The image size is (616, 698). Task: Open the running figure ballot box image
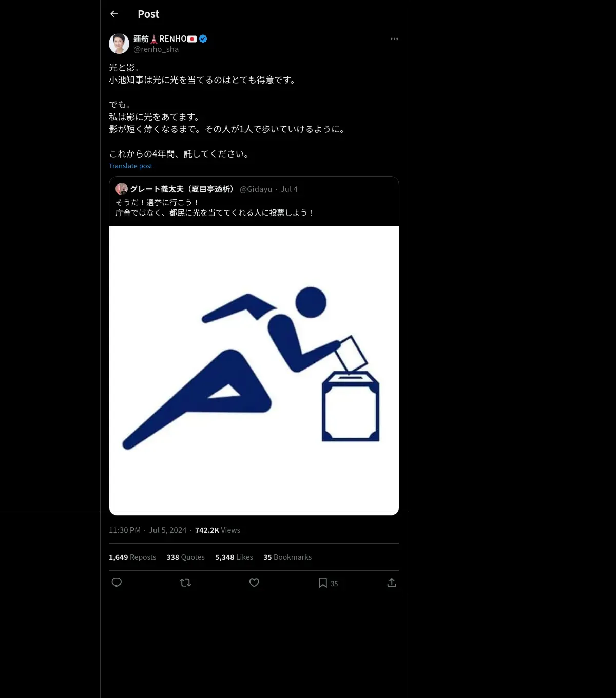point(254,370)
